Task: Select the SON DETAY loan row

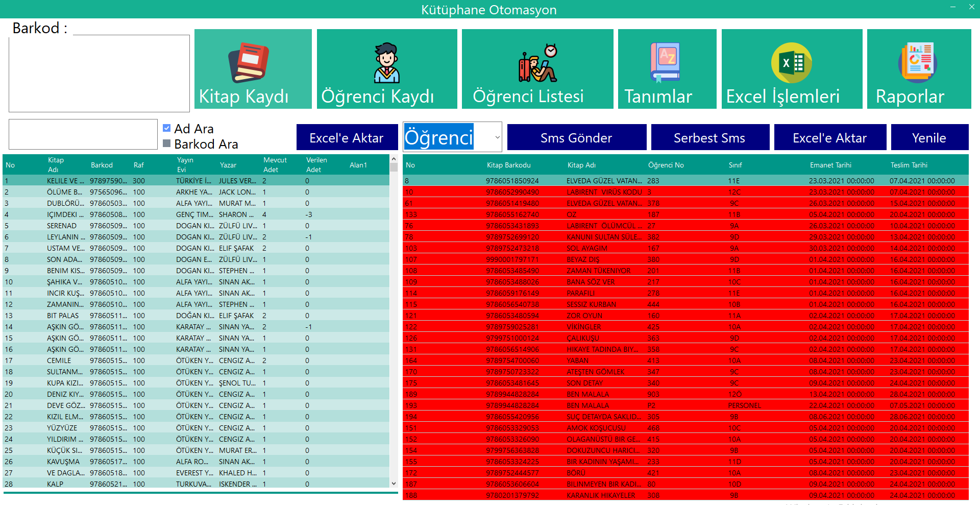Action: 685,383
